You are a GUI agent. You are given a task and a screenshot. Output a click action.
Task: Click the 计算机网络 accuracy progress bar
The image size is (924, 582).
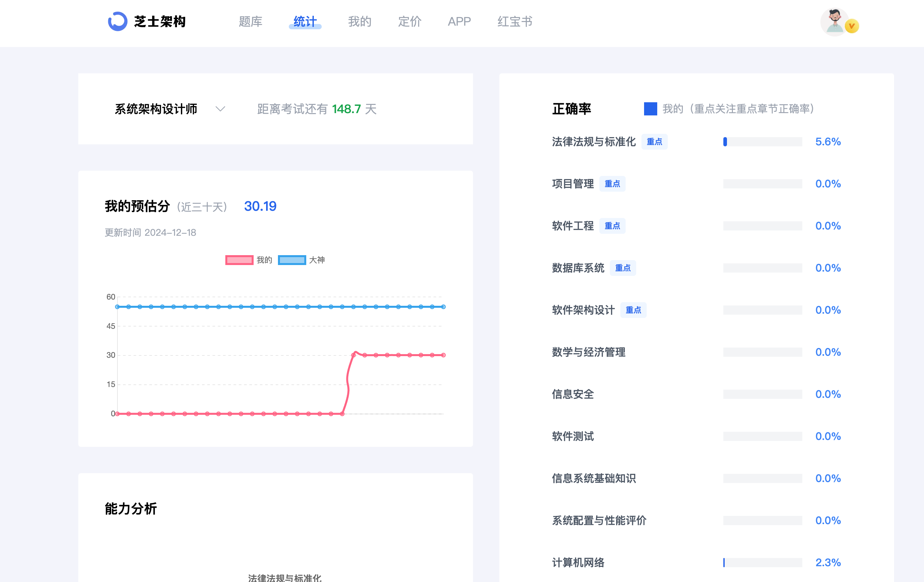[x=762, y=562]
